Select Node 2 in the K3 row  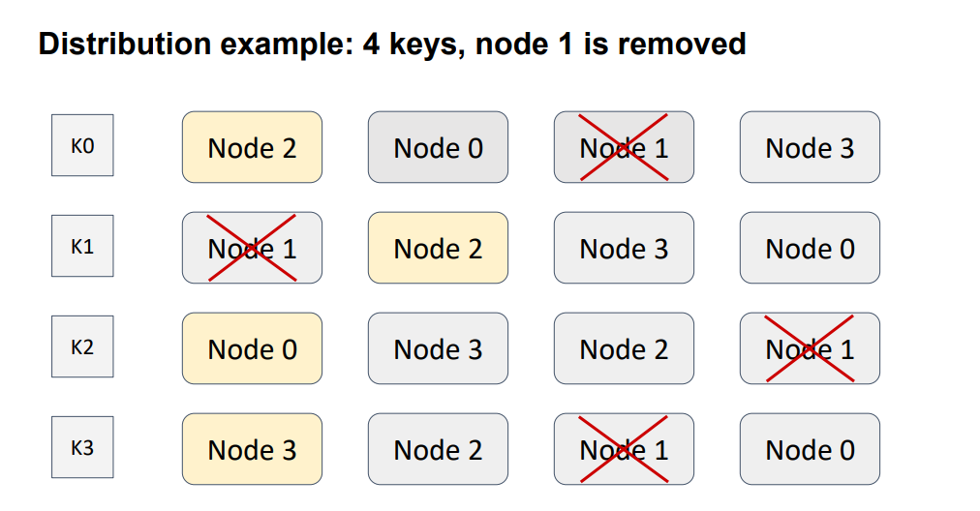[x=438, y=449]
